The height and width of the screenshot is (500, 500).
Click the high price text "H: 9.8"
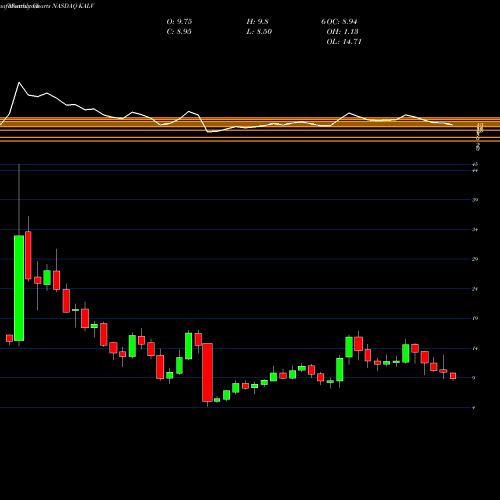(x=257, y=22)
